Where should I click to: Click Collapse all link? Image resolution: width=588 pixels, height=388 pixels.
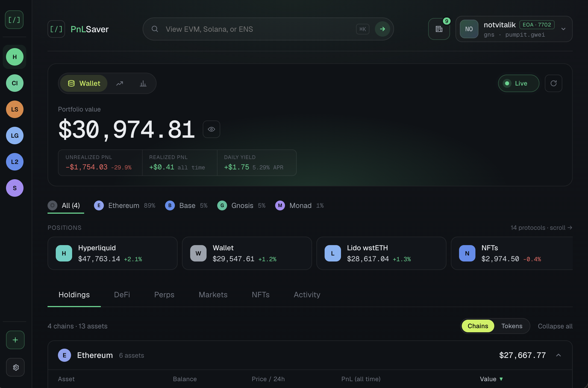[555, 326]
